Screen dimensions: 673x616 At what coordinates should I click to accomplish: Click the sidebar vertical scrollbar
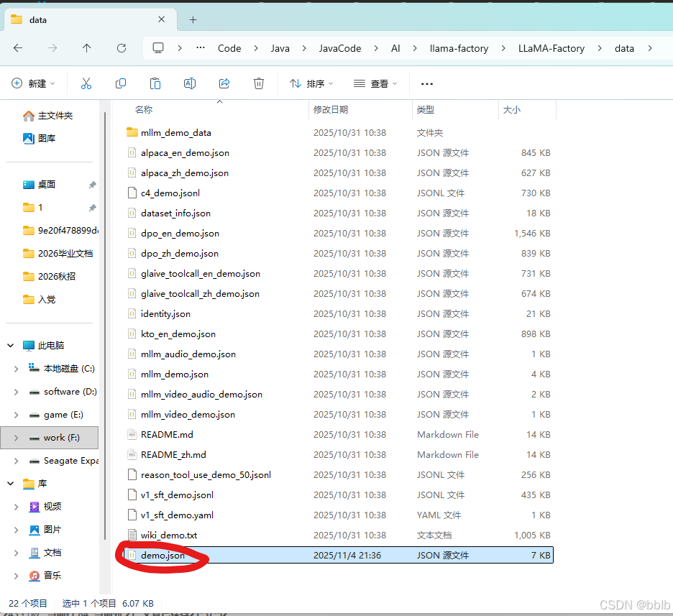105,326
